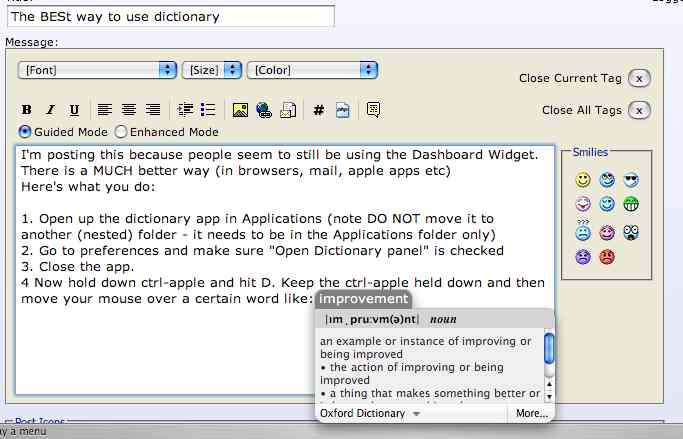
Task: Insert an email link
Action: coord(288,110)
